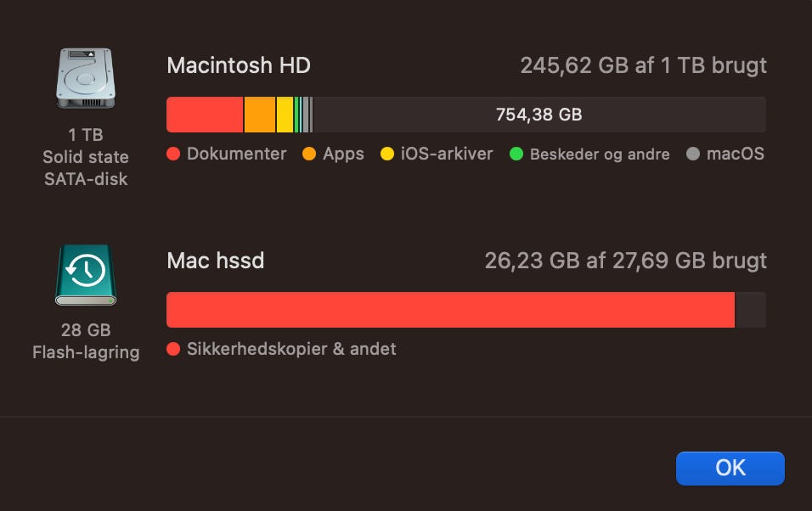Click the yellow iOS-arkiver bar segment
The image size is (812, 511).
(x=285, y=115)
